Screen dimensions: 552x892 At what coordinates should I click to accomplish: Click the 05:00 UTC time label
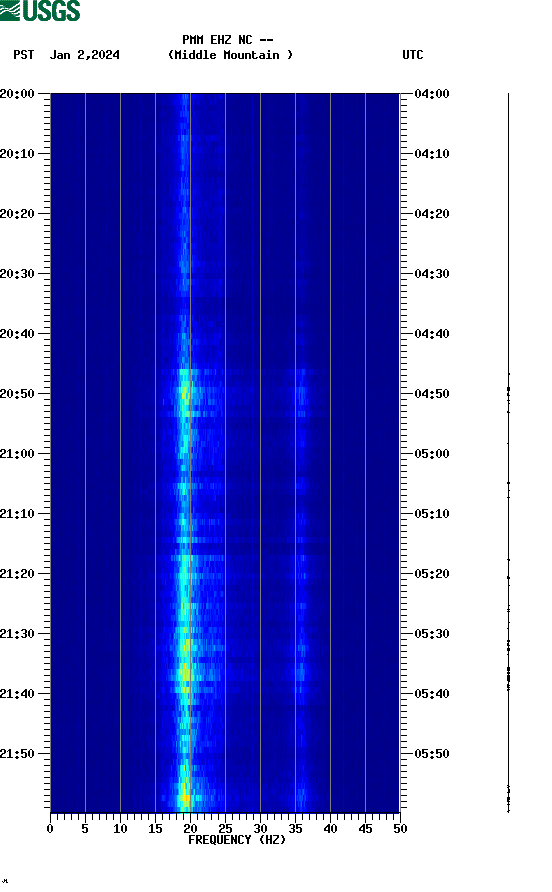[432, 454]
